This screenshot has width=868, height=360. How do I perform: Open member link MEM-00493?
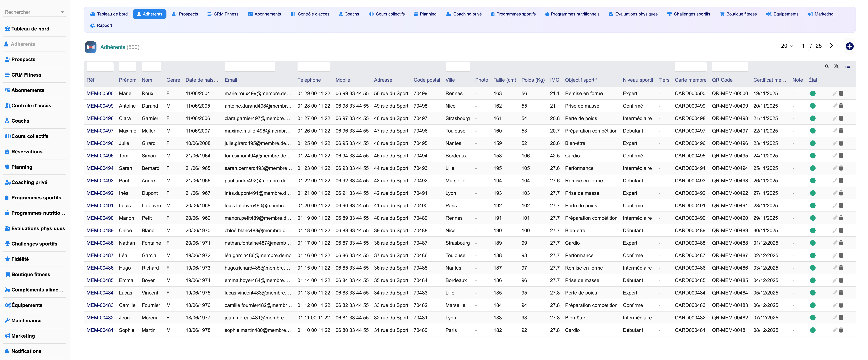tap(100, 181)
